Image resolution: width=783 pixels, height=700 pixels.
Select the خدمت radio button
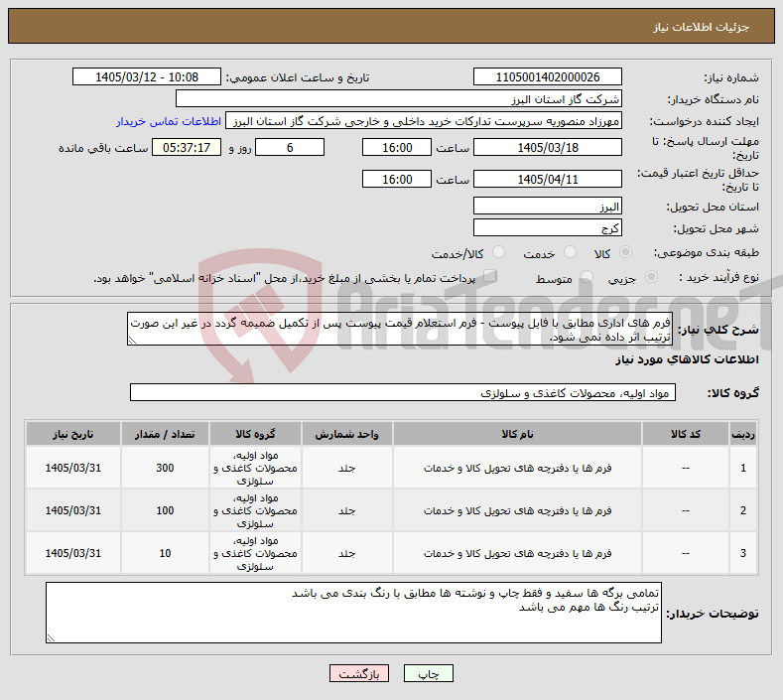[x=570, y=252]
